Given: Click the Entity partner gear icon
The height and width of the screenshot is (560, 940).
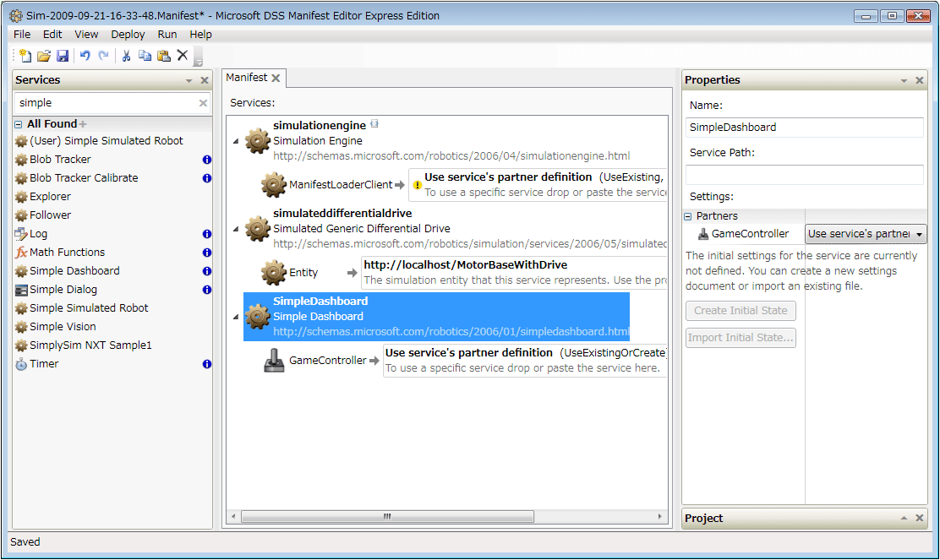Looking at the screenshot, I should [x=273, y=273].
